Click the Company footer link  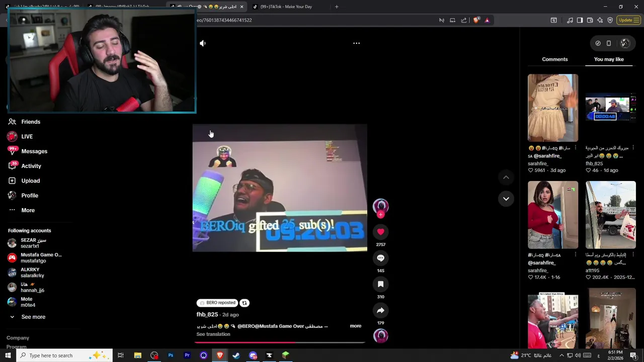pos(18,338)
